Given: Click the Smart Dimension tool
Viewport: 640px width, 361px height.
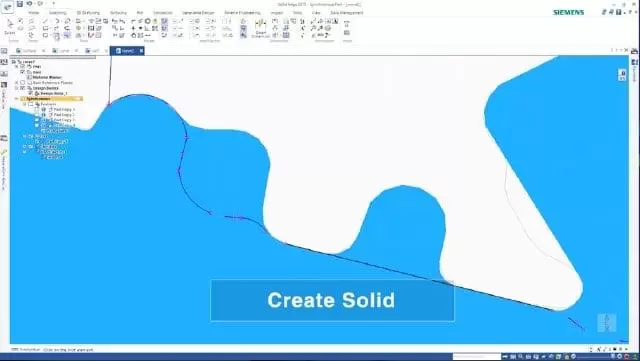Looking at the screenshot, I should [260, 29].
